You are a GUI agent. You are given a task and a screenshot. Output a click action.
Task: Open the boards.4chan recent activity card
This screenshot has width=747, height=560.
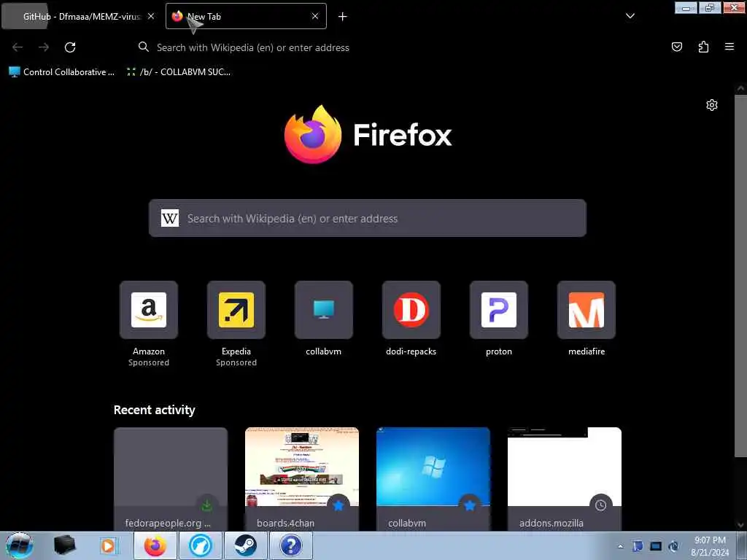(x=302, y=479)
